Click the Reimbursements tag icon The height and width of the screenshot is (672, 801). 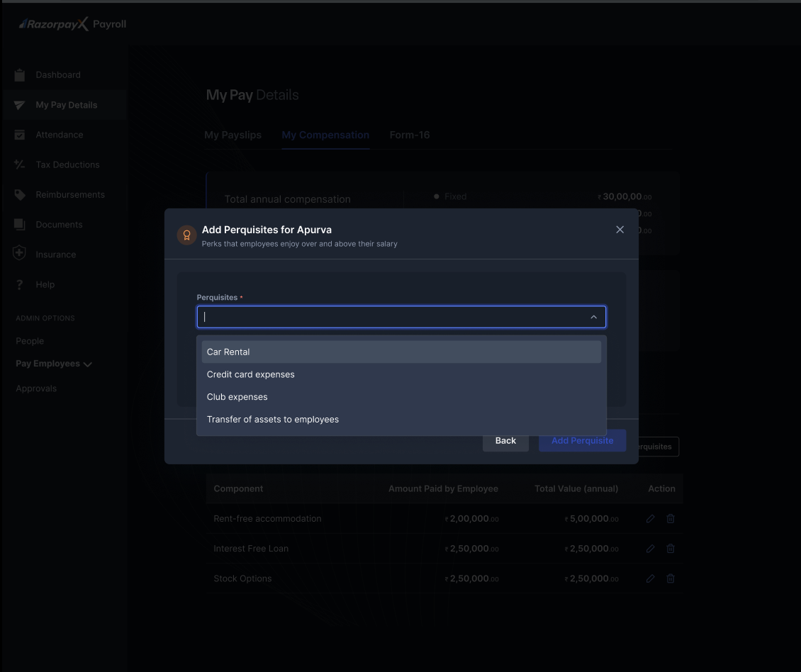[19, 195]
